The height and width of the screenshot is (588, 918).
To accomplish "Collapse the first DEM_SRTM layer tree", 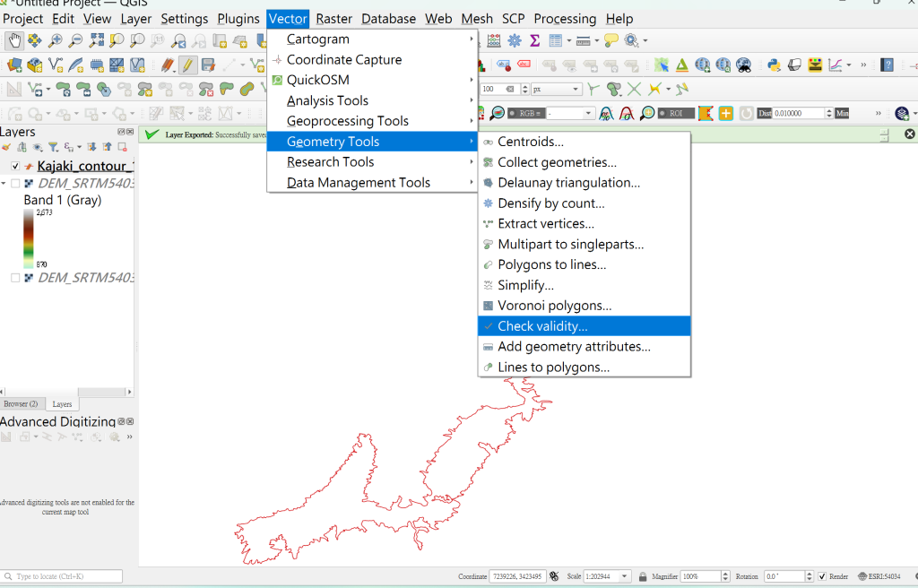I will point(4,184).
